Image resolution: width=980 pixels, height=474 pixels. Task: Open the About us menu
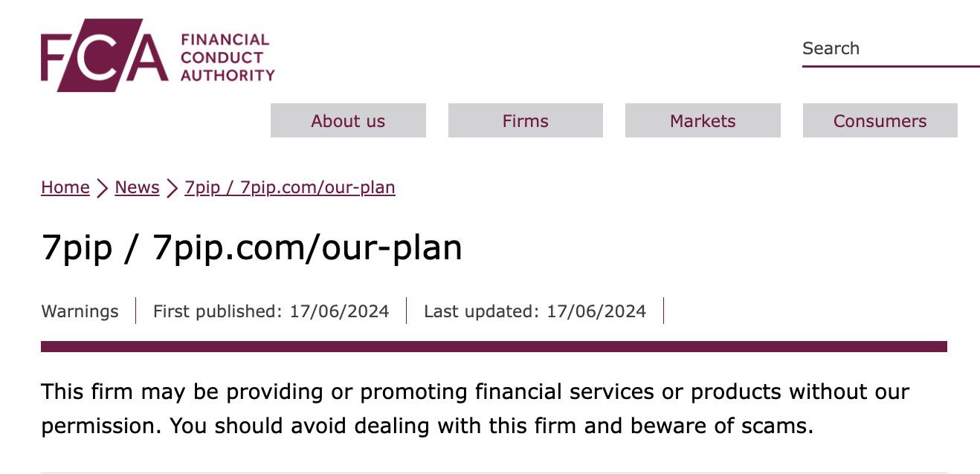(348, 120)
